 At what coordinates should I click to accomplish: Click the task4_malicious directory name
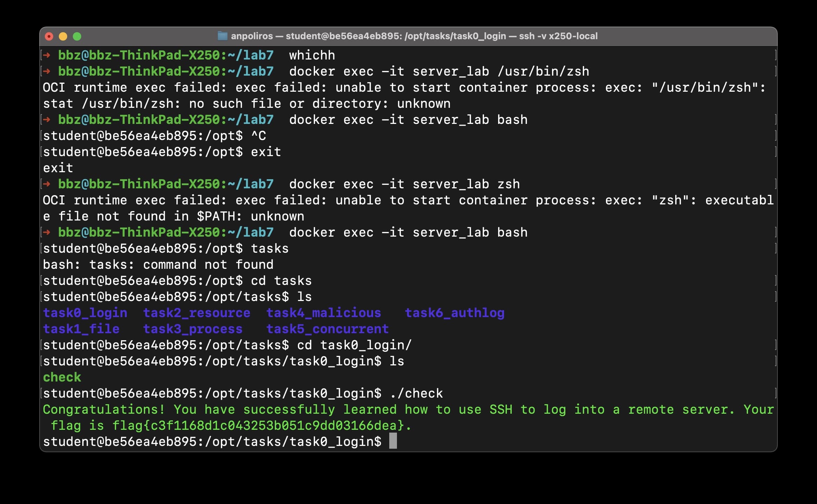click(x=323, y=313)
